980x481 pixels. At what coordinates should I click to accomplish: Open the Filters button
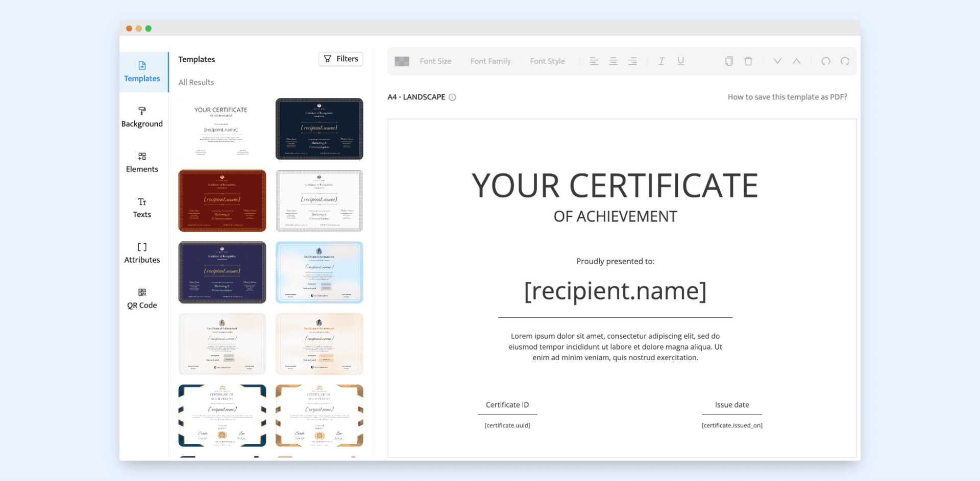coord(341,59)
